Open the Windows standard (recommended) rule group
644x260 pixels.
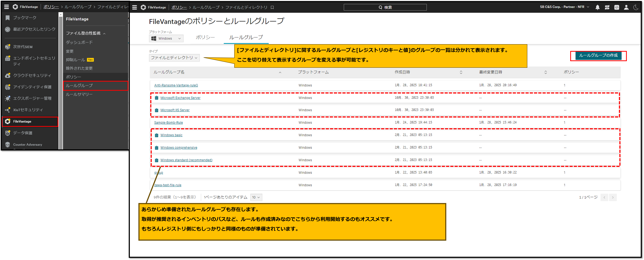[x=187, y=160]
